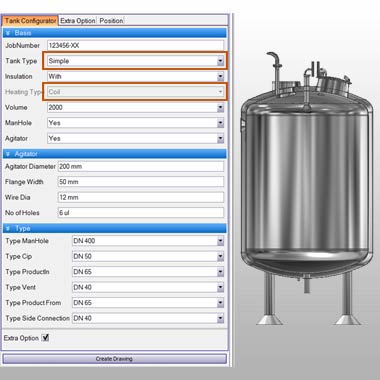Open the ManHole dropdown arrow
This screenshot has height=380, width=380.
[220, 123]
